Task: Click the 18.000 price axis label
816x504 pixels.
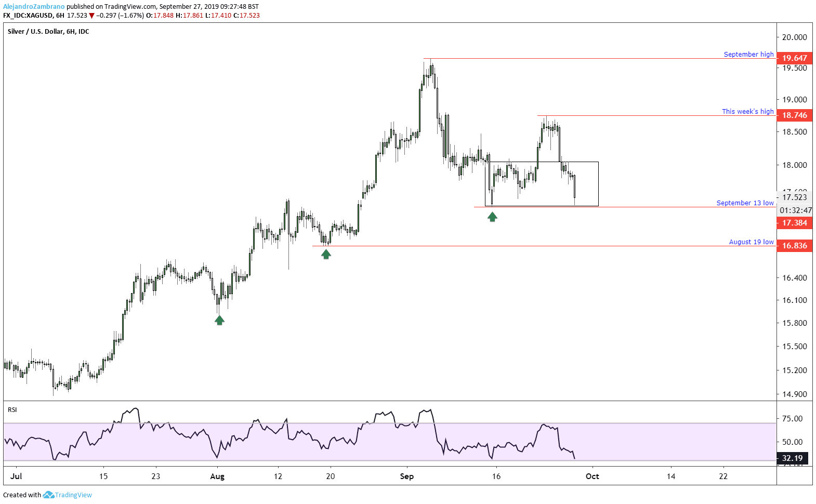Action: [x=795, y=165]
